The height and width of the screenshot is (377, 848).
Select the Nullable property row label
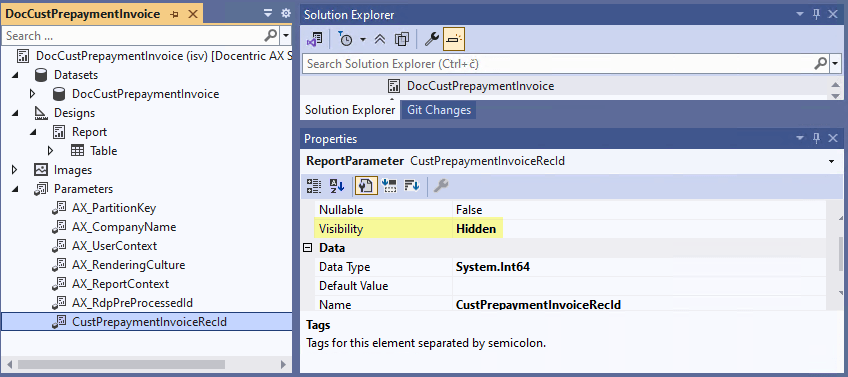pyautogui.click(x=341, y=210)
